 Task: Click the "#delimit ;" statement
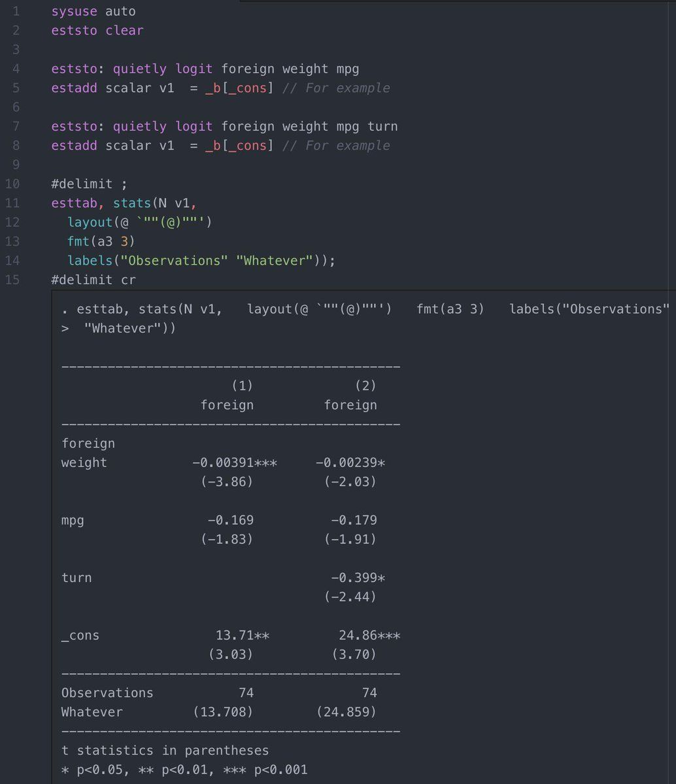click(89, 184)
